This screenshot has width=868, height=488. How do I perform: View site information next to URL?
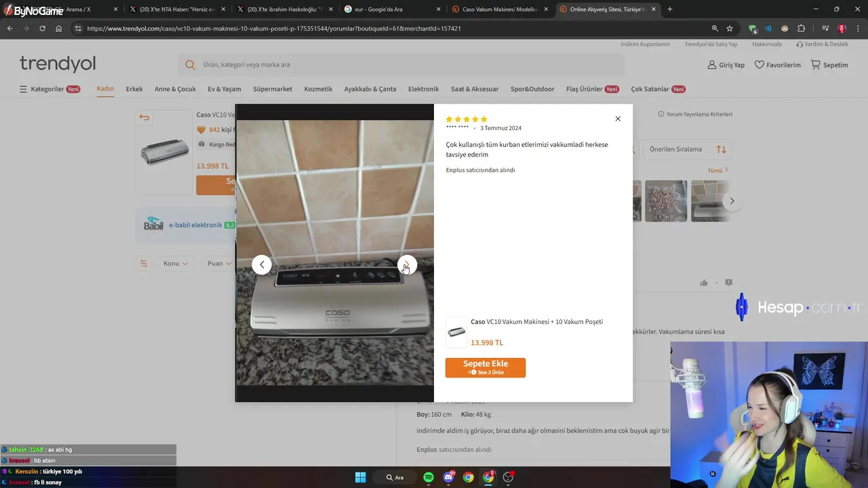pyautogui.click(x=78, y=28)
